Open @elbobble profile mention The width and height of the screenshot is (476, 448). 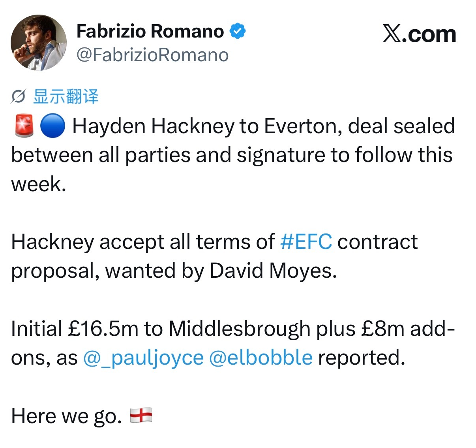(260, 358)
